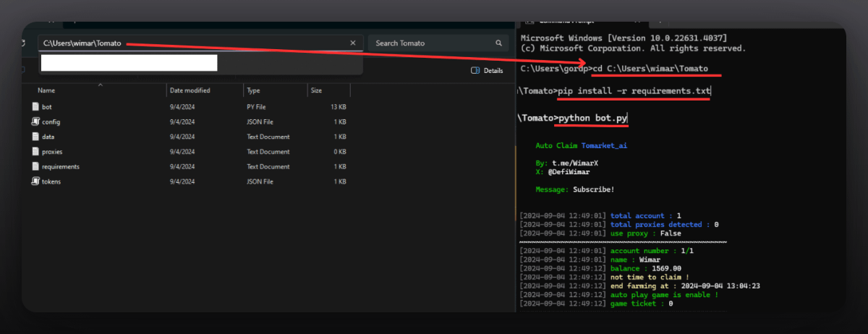The height and width of the screenshot is (334, 868).
Task: Click Text Document type in the data row
Action: pos(268,137)
